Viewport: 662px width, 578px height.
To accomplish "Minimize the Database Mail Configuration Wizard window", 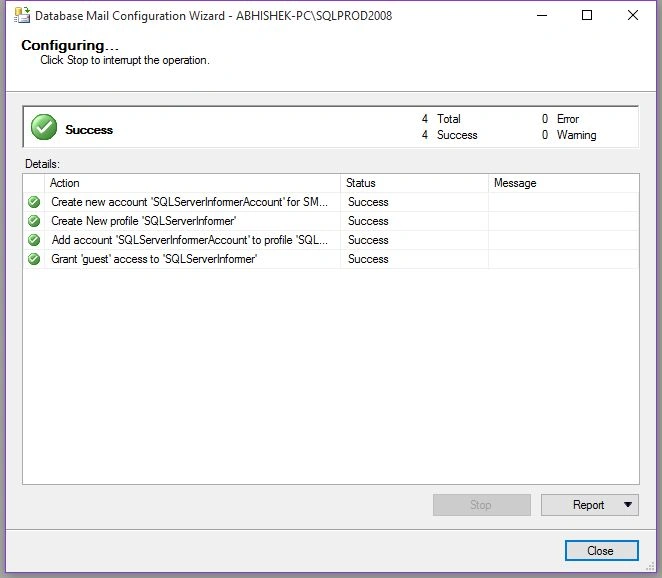I will tap(542, 16).
